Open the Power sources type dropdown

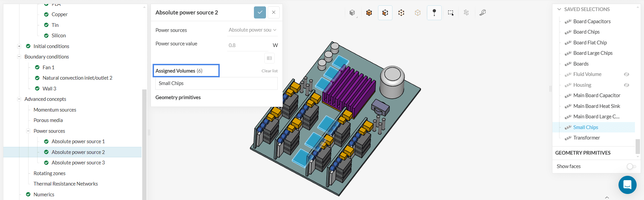pos(252,30)
